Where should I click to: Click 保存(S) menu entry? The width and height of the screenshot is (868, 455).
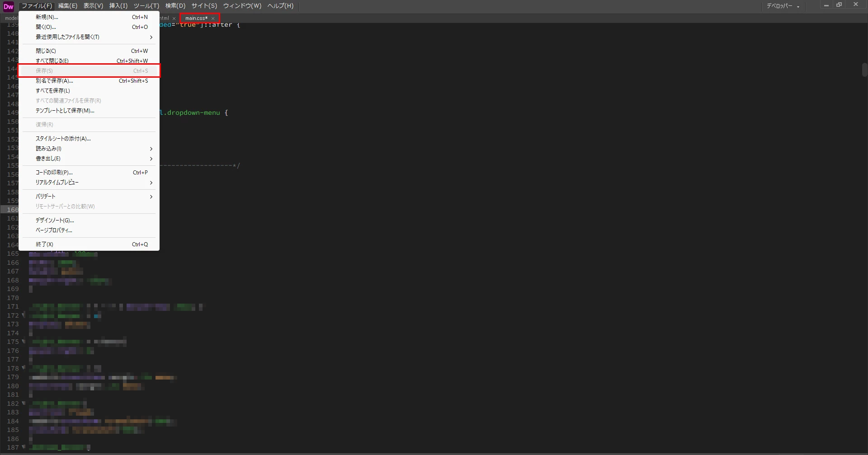point(89,71)
